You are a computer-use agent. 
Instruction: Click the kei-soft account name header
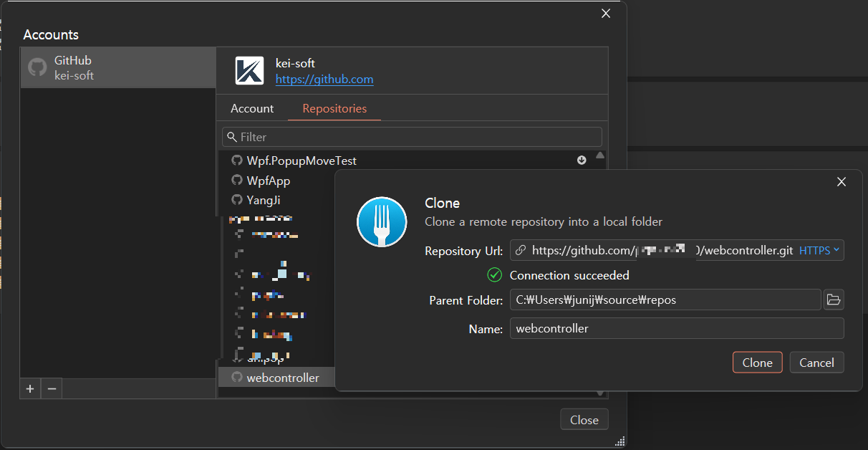295,63
